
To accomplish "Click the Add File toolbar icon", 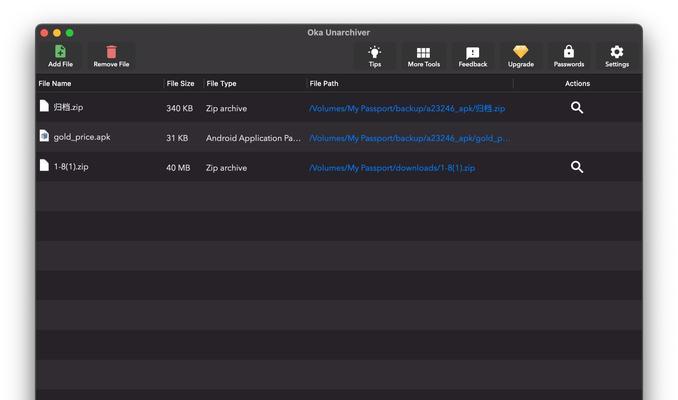I will pyautogui.click(x=61, y=51).
